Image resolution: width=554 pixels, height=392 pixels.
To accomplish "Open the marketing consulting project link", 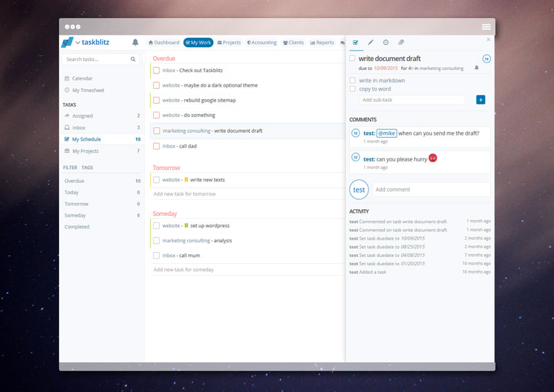I will coord(441,69).
